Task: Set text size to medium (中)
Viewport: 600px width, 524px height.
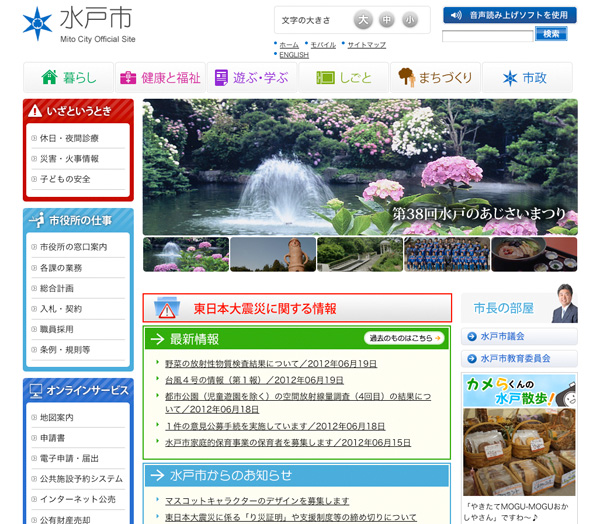Action: (387, 20)
